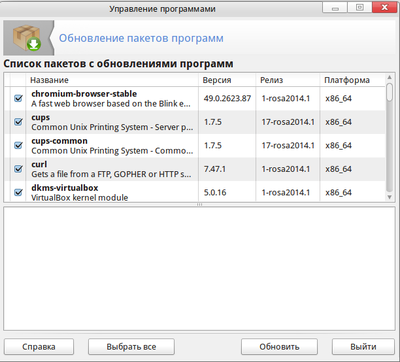Toggle the curl package checkbox
Image resolution: width=400 pixels, height=362 pixels.
[18, 169]
